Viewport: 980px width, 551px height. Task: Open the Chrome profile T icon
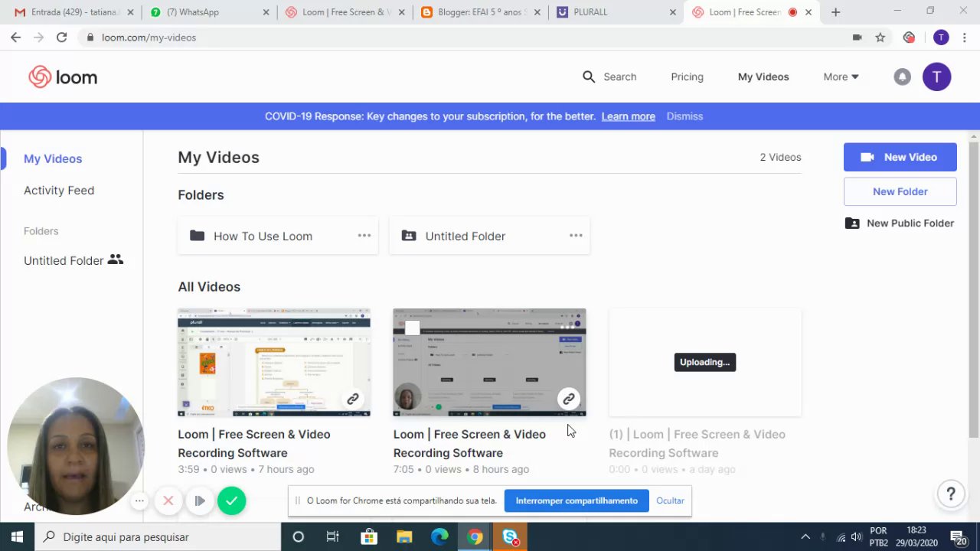coord(941,37)
